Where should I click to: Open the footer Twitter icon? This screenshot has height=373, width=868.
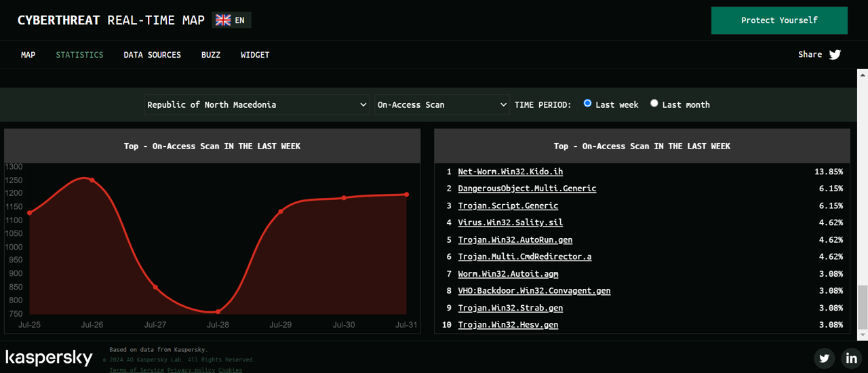tap(825, 358)
